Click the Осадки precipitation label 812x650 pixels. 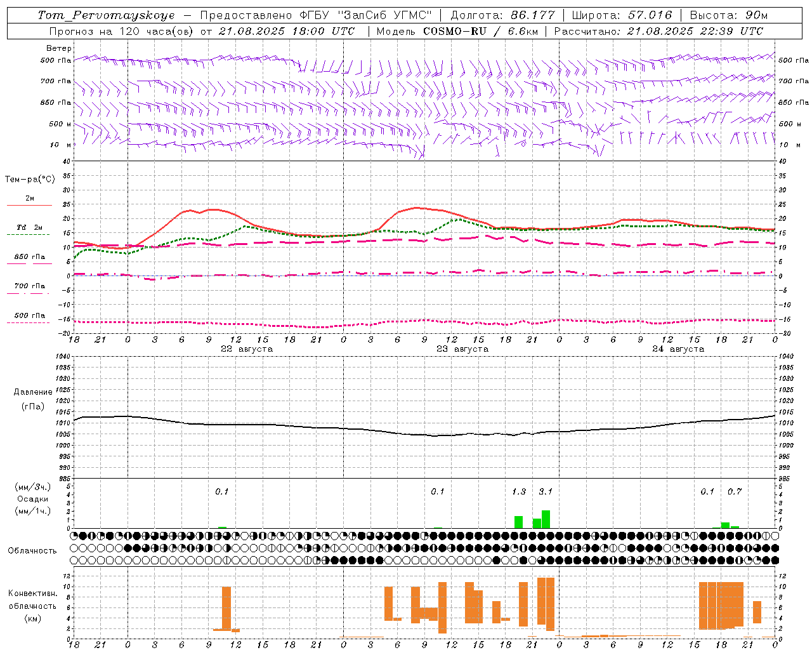[32, 499]
